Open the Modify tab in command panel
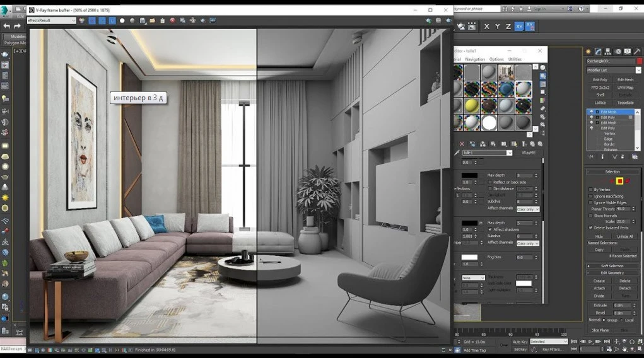 click(598, 52)
